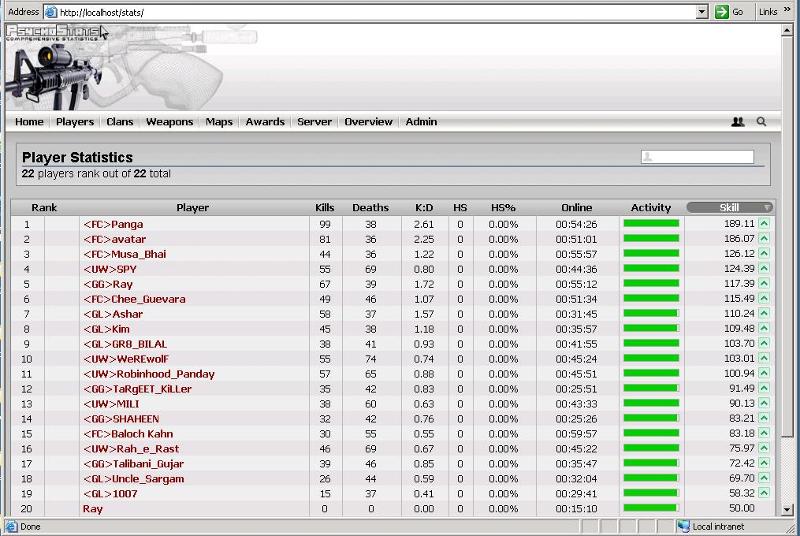
Task: Sort by the Skill column header
Action: click(x=729, y=207)
